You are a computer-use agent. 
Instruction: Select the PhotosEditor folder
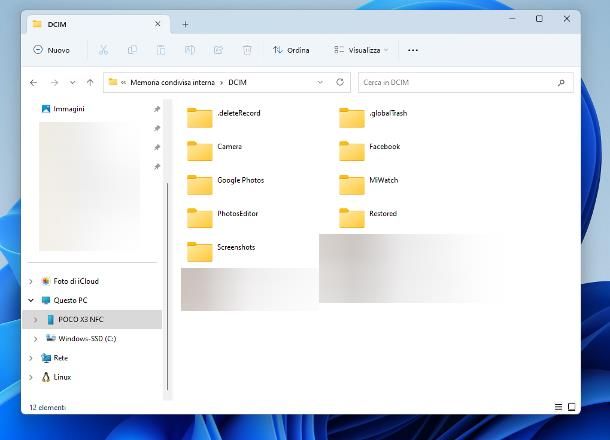click(222, 217)
